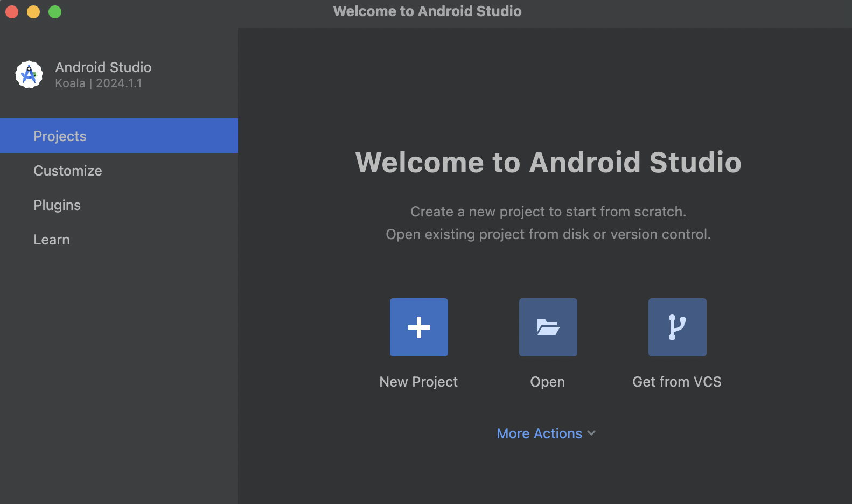Screen dimensions: 852x504
Task: Click 'Create a new project' description line
Action: coord(548,212)
